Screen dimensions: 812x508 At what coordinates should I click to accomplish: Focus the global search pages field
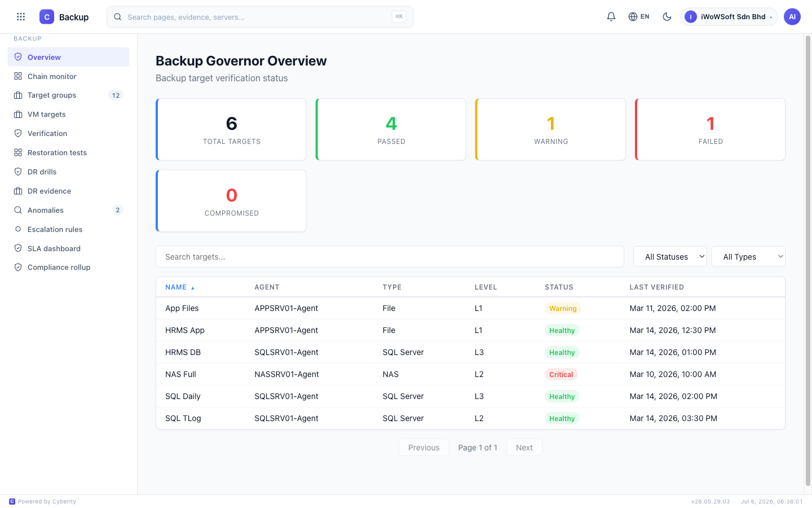(x=260, y=17)
